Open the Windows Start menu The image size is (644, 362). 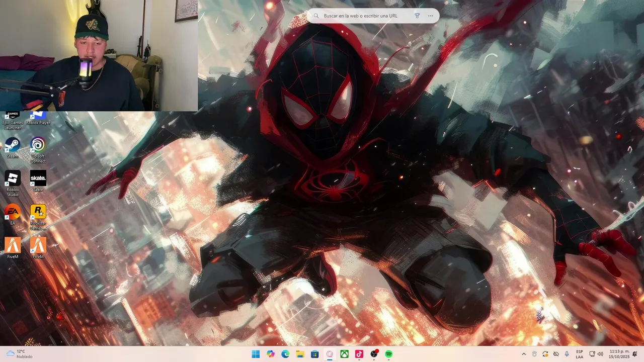tap(256, 354)
